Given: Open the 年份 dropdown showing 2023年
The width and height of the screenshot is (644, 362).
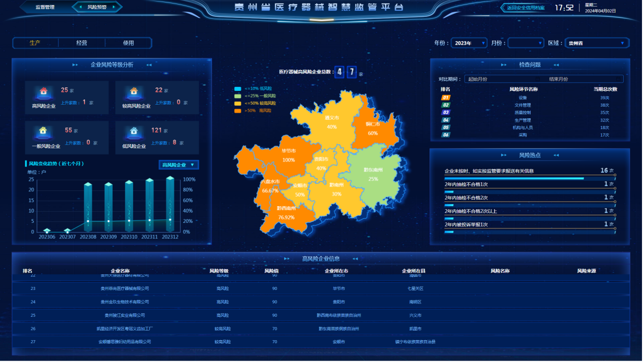Looking at the screenshot, I should 469,43.
